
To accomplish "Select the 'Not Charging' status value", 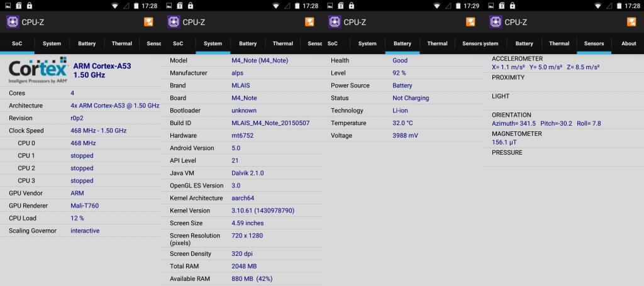I will tap(411, 98).
